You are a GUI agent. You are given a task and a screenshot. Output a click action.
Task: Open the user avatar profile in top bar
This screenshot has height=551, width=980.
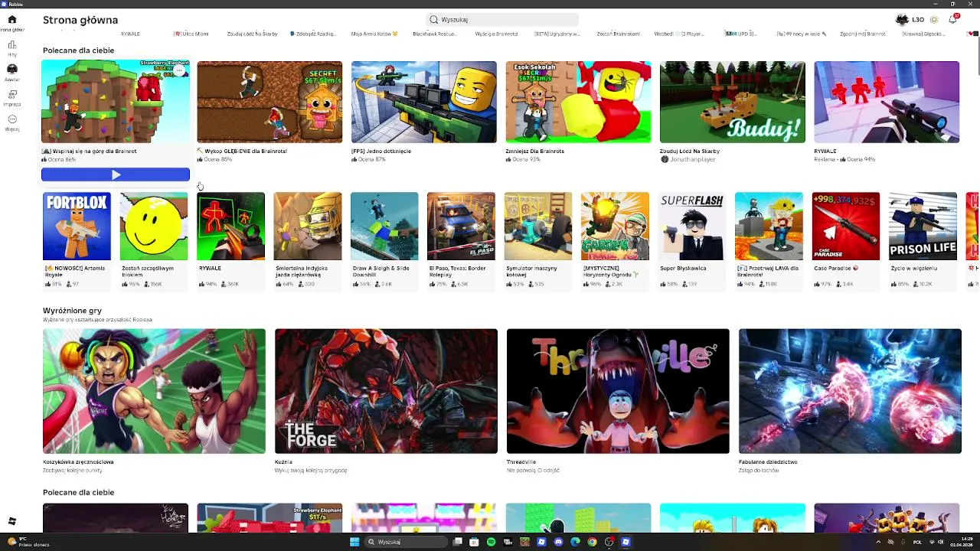tap(902, 19)
